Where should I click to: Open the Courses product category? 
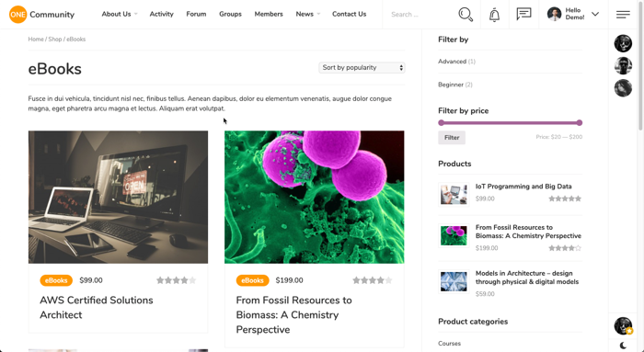(x=449, y=344)
